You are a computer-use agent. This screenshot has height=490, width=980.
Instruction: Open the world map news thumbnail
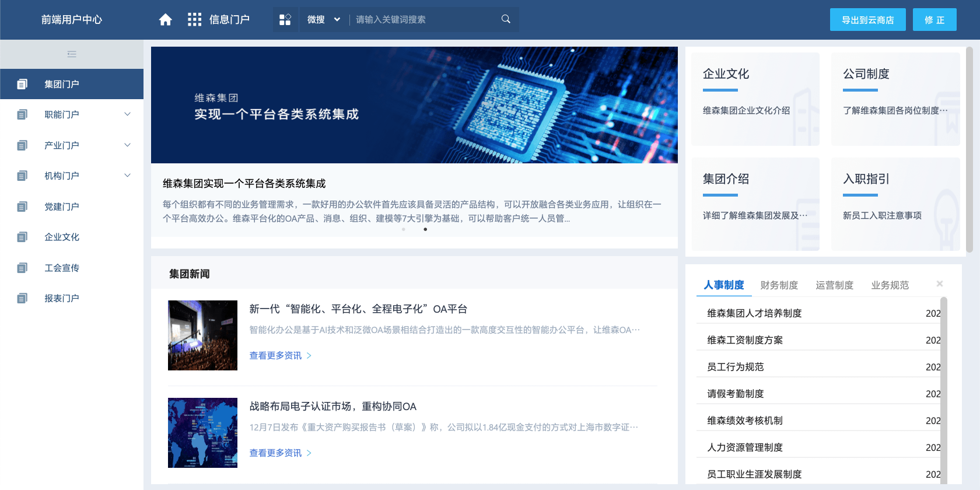(202, 433)
